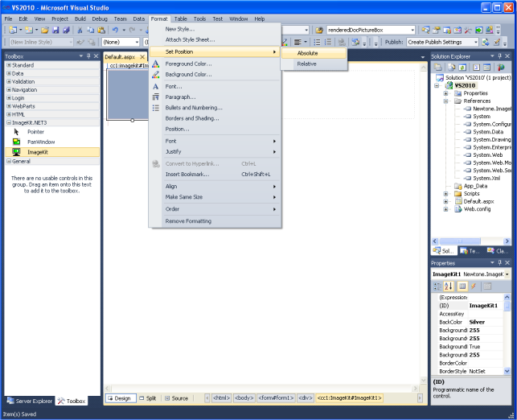Collapse the References node in Solution Explorer
Viewport: 517px width, 420px height.
[x=445, y=101]
